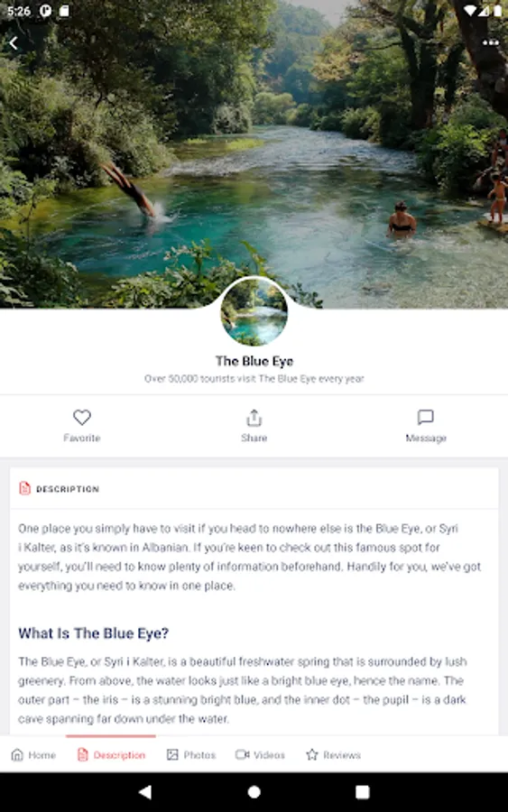508x812 pixels.
Task: Tap the back arrow icon
Action: pos(14,43)
